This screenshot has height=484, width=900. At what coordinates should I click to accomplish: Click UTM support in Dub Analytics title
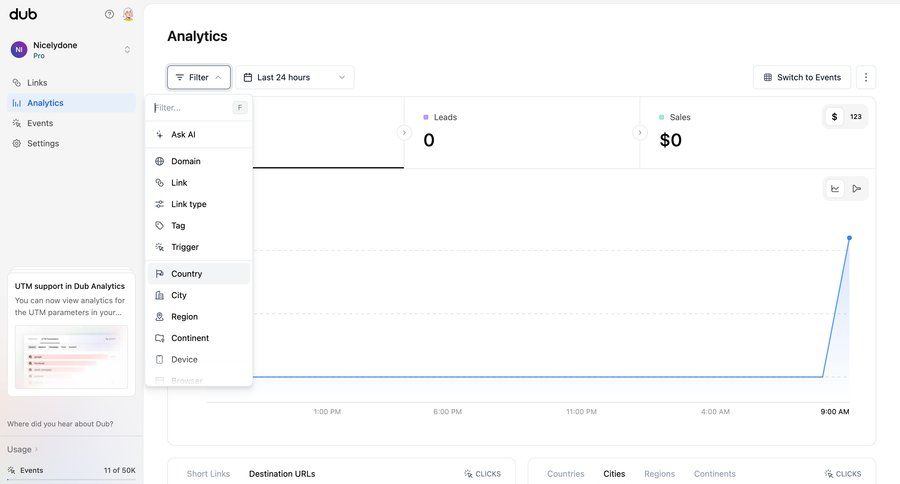coord(69,286)
